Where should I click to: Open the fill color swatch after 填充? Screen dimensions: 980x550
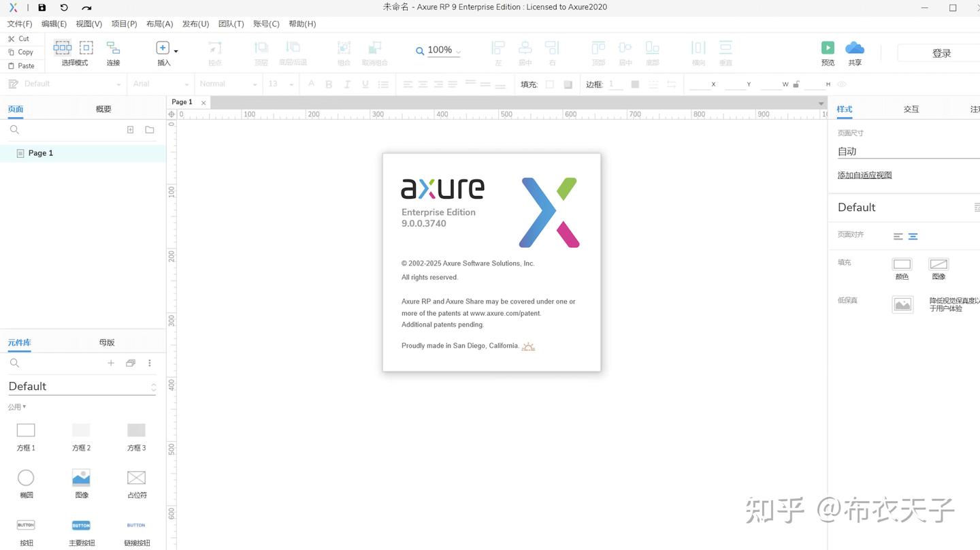550,84
